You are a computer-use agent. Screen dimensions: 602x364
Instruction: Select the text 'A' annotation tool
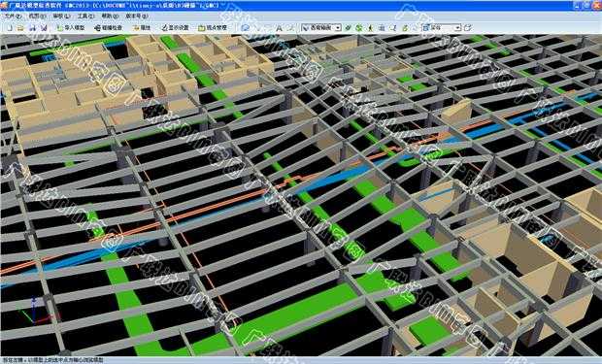coord(279,27)
